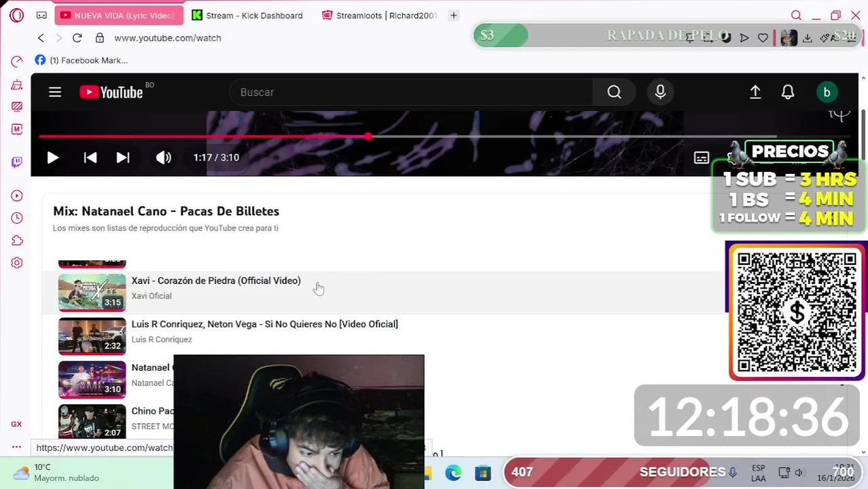Open the YouTube upload/create button
Viewport: 868px width, 489px height.
point(755,92)
